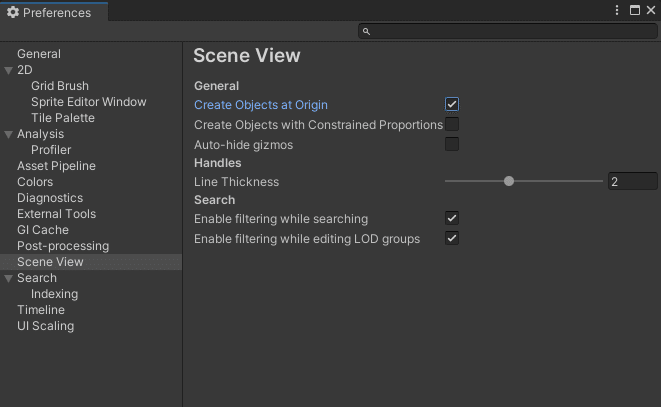Collapse the Analysis section arrow
This screenshot has height=407, width=661.
tap(8, 135)
